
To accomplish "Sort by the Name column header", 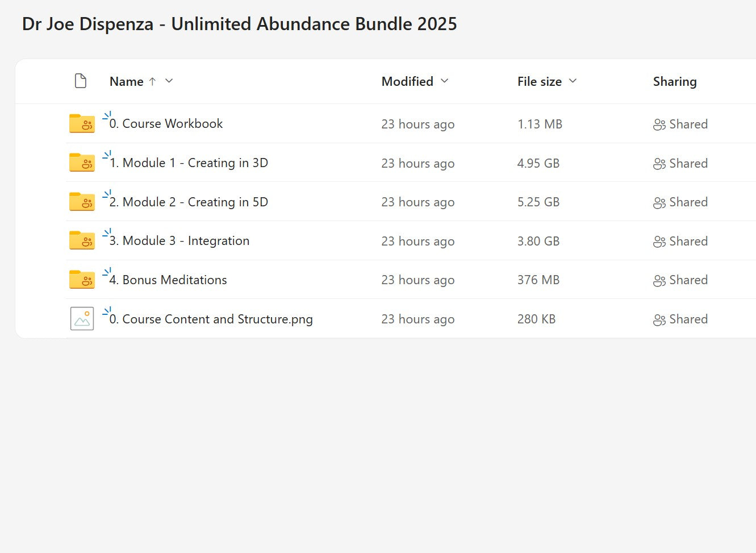I will tap(126, 82).
